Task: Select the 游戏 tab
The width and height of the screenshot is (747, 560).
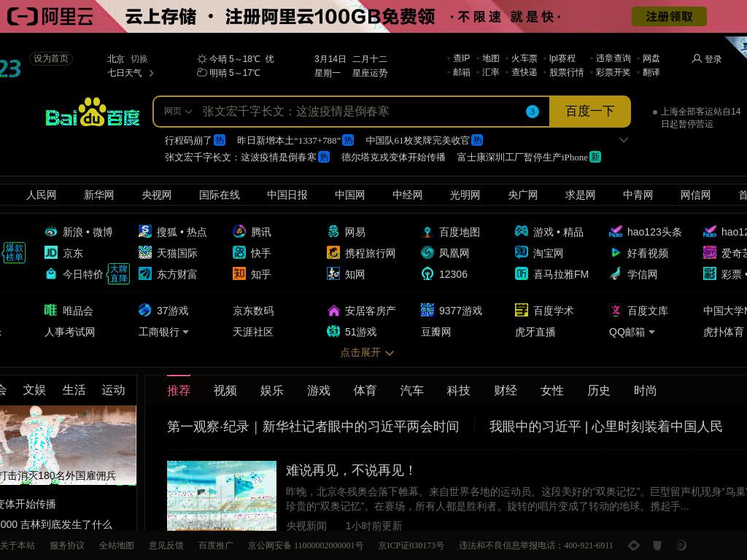Action: point(319,391)
